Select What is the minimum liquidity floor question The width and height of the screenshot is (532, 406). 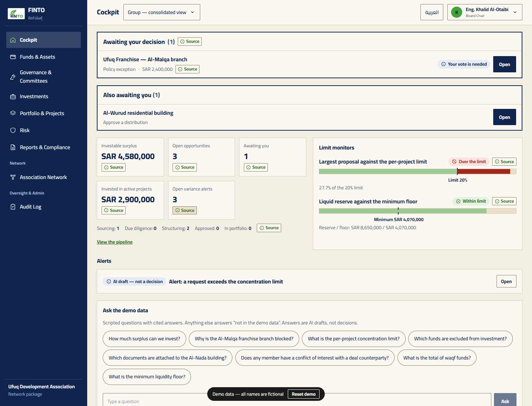147,377
